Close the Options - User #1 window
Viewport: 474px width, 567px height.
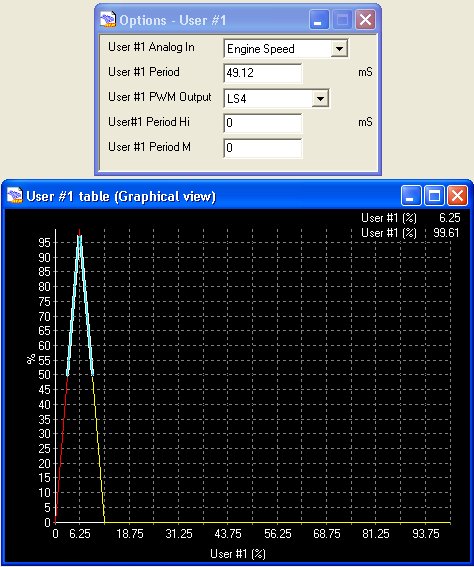click(x=365, y=20)
